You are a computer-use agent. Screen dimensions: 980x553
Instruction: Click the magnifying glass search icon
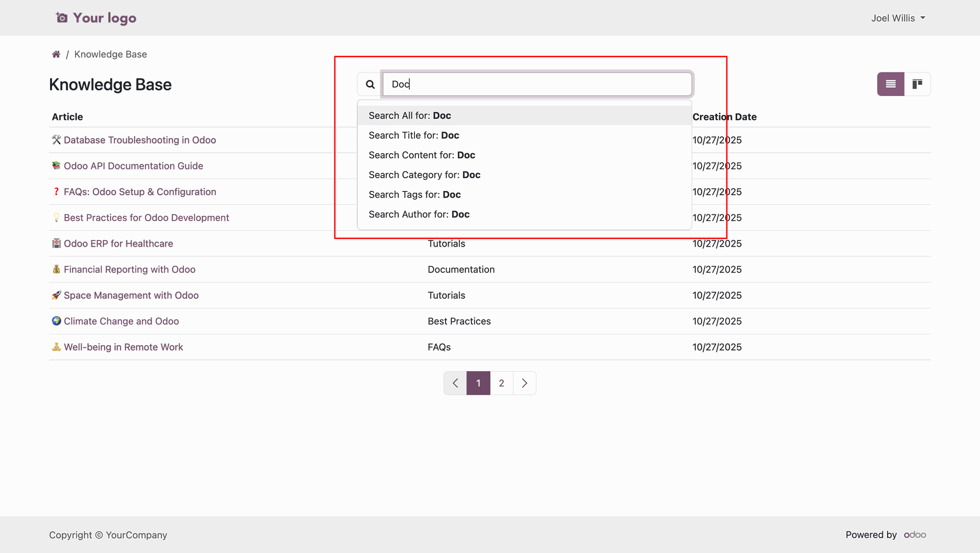[x=370, y=84]
